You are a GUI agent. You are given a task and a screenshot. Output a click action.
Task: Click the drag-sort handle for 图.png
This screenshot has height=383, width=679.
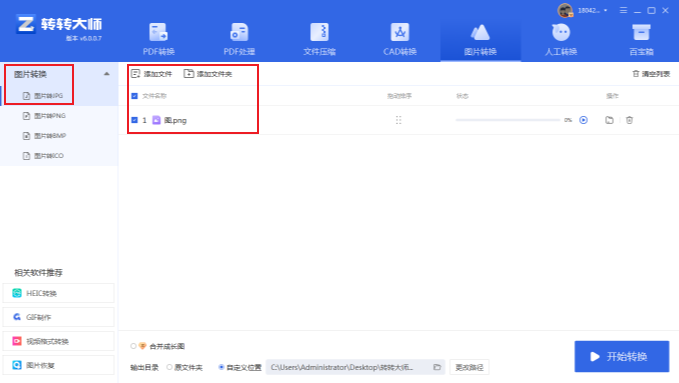point(398,120)
